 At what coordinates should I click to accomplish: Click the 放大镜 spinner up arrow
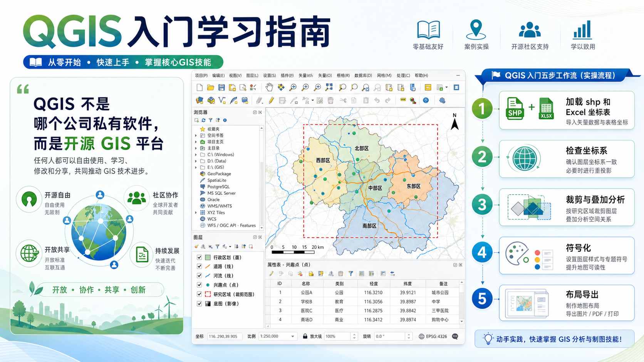click(354, 334)
